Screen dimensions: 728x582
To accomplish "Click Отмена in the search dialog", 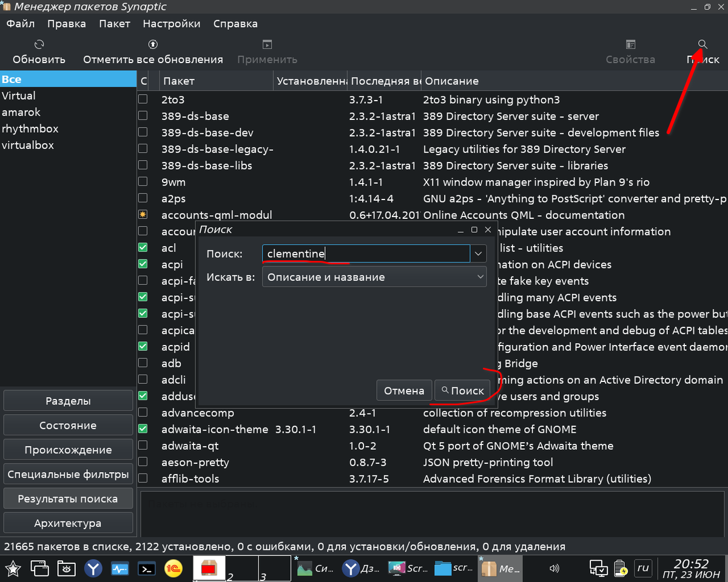I will tap(404, 390).
